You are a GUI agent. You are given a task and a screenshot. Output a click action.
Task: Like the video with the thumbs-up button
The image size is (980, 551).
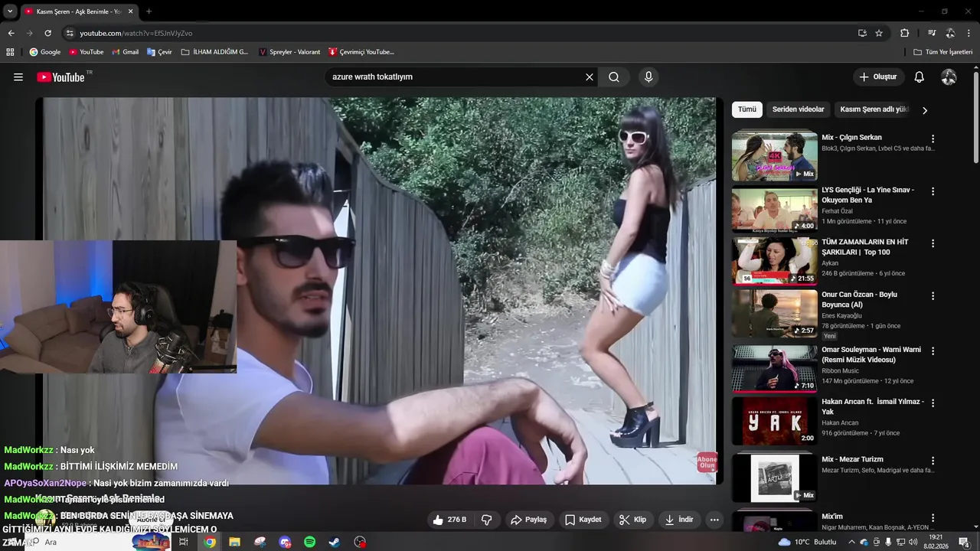[x=449, y=520]
